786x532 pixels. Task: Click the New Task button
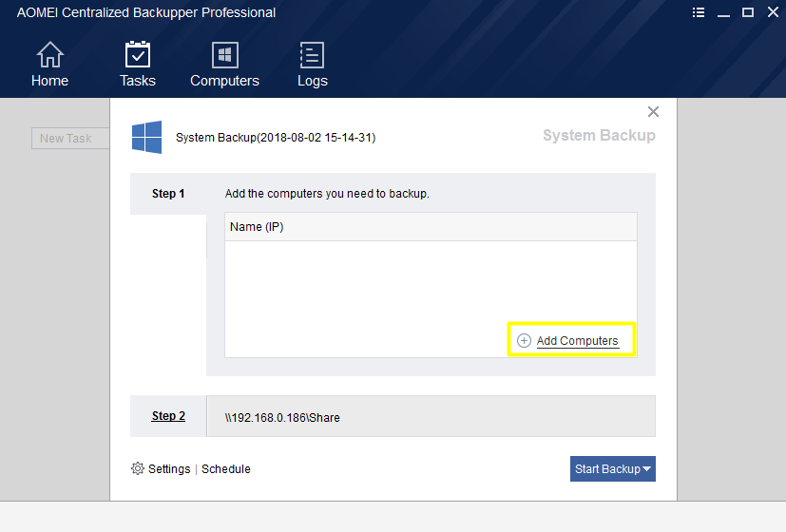pyautogui.click(x=70, y=139)
